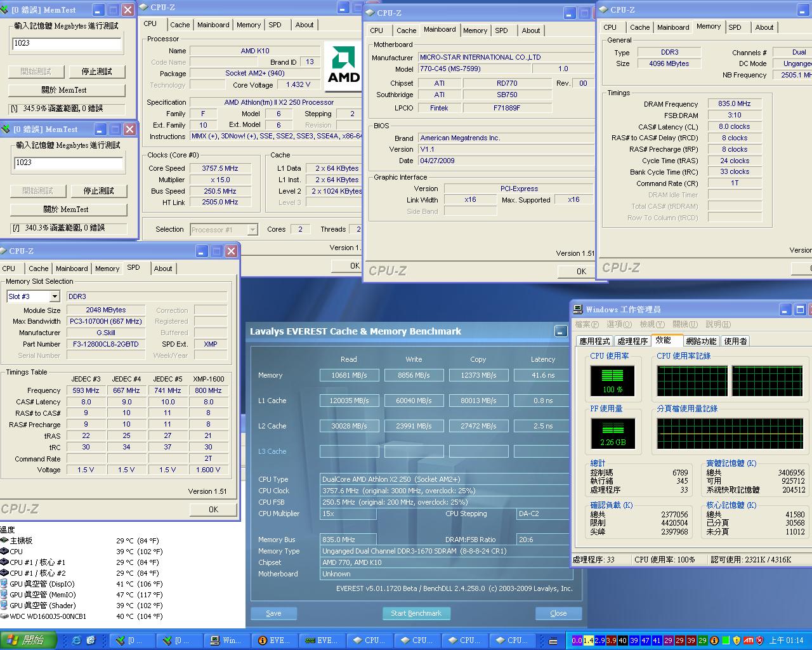Click Core Speed 3757.5 MHz value
The image size is (812, 650).
point(220,168)
